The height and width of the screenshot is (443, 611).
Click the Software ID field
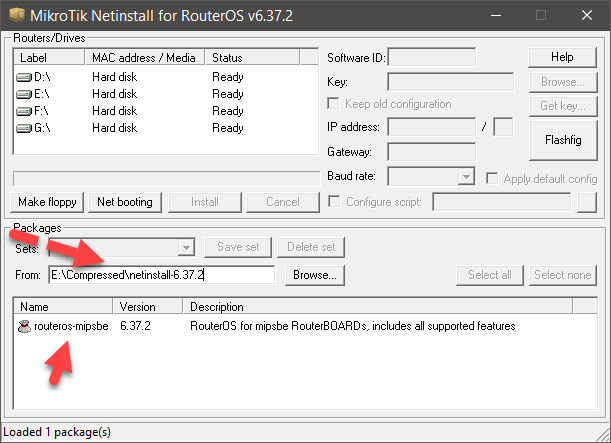[432, 58]
